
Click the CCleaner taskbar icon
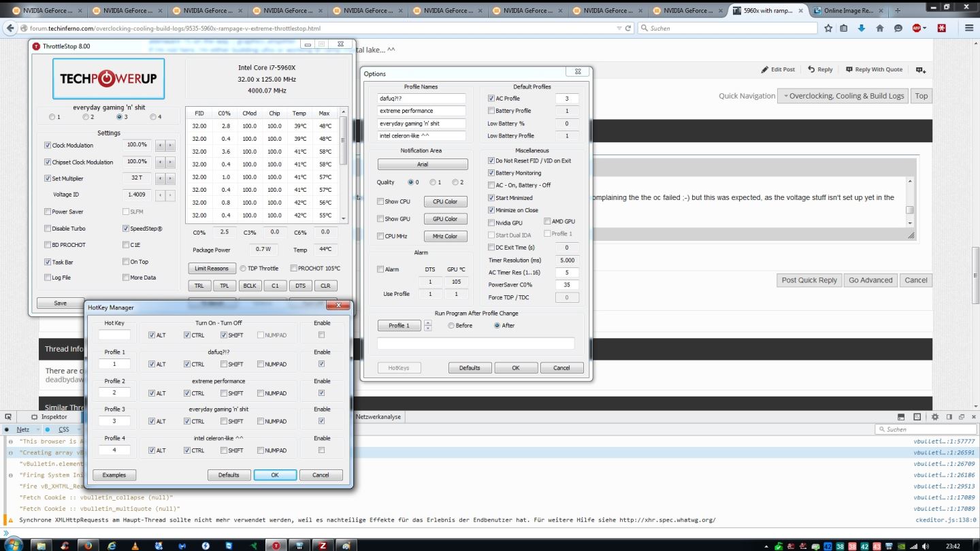pyautogui.click(x=65, y=545)
